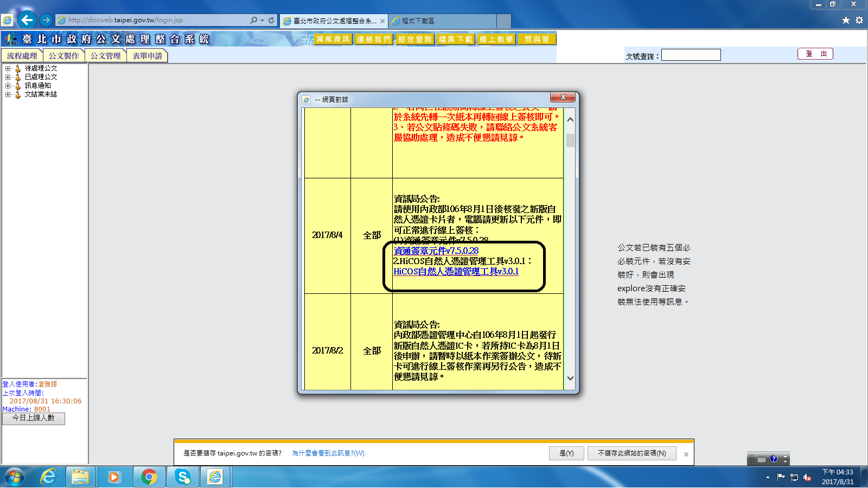Click the dialog scrollbar down arrow
The height and width of the screenshot is (488, 868).
pos(570,378)
